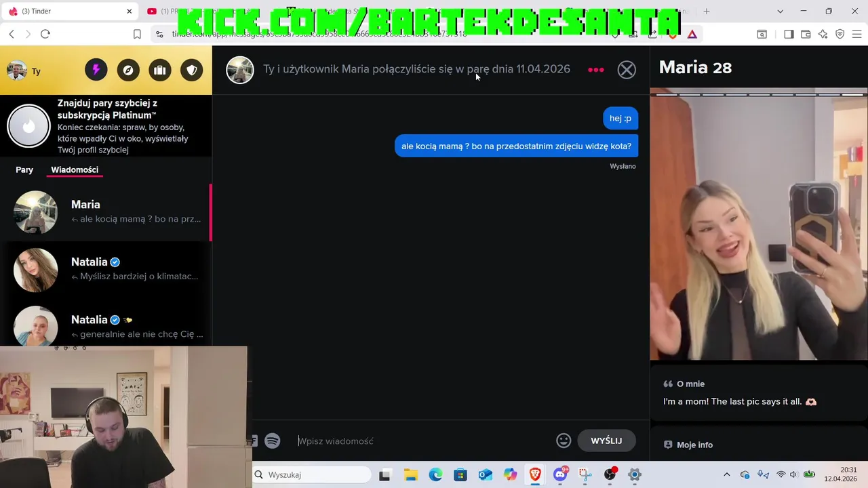
Task: Bookmark this page in Brave
Action: 137,34
